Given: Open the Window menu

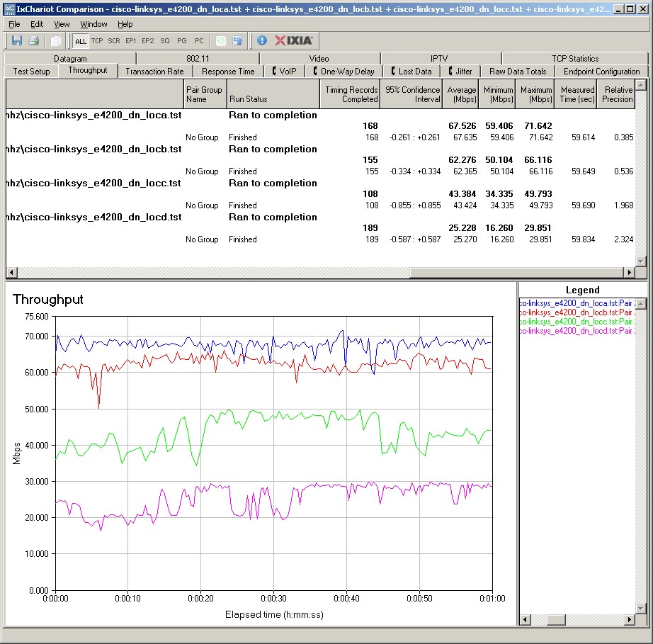Looking at the screenshot, I should point(93,24).
